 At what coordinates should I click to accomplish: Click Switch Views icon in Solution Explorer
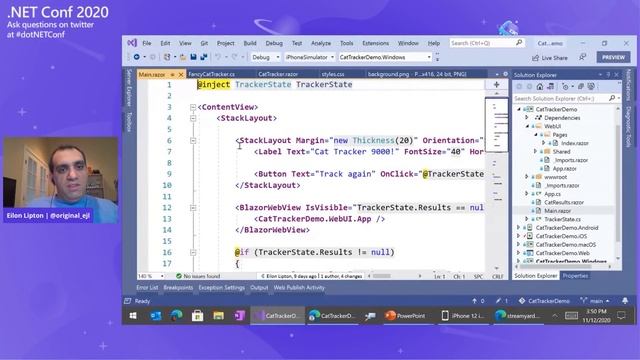(551, 87)
